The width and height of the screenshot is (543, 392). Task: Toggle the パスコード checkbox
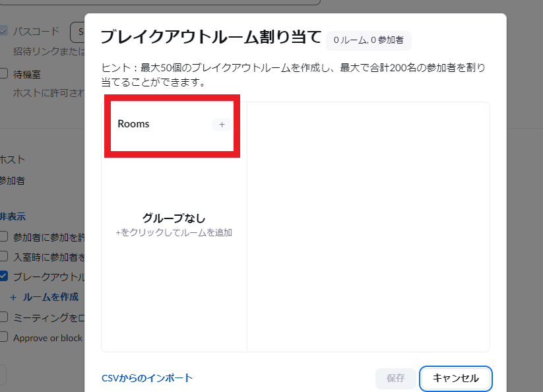pyautogui.click(x=4, y=31)
